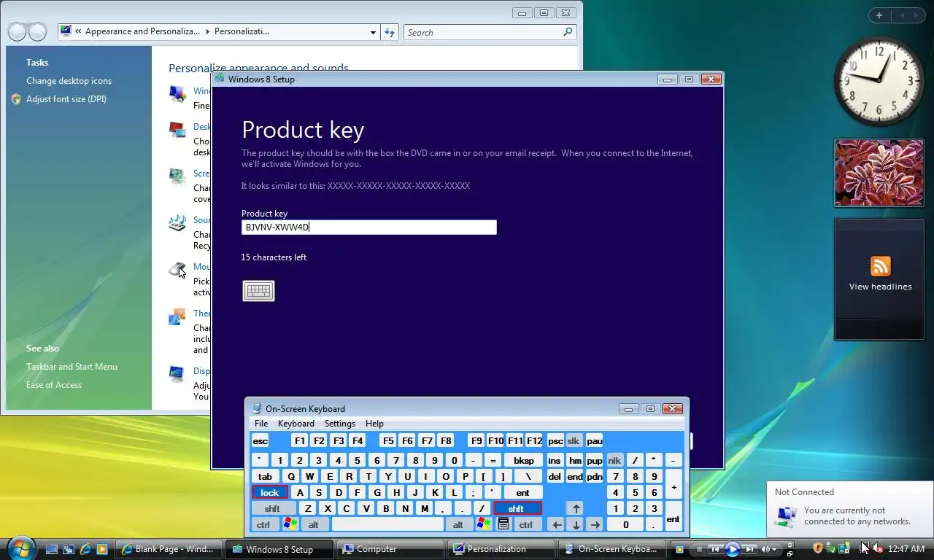Click the Windows logo key beside left ctrl
934x560 pixels.
(x=290, y=524)
